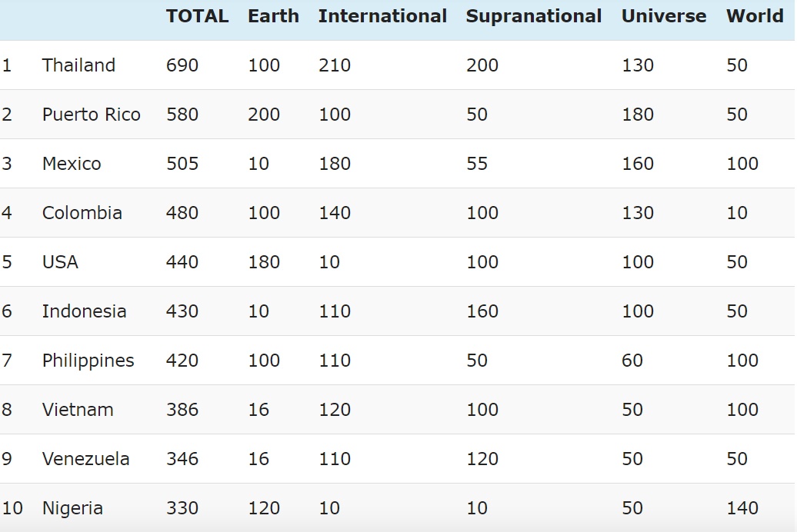Select the Venezuela country cell
This screenshot has height=532, width=797.
coord(85,459)
